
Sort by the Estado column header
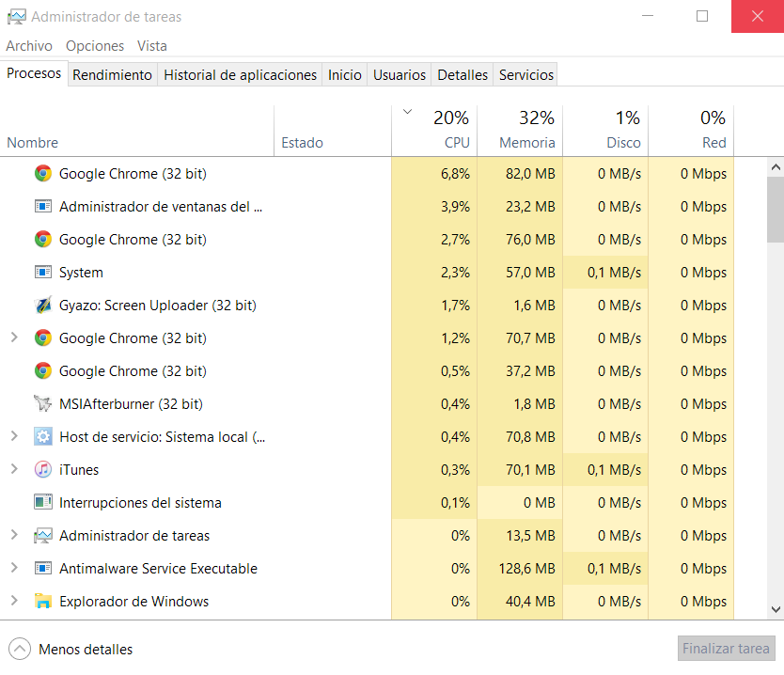(x=333, y=131)
